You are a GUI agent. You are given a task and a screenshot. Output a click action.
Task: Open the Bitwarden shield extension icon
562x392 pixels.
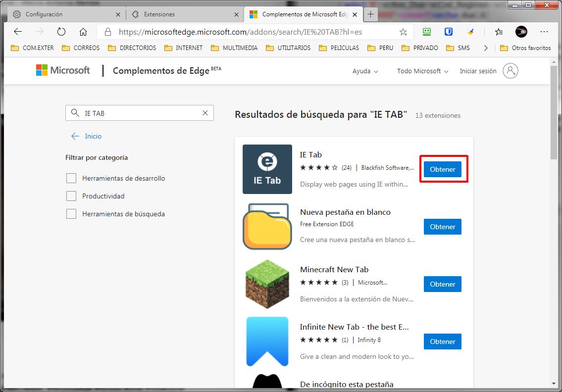(449, 32)
